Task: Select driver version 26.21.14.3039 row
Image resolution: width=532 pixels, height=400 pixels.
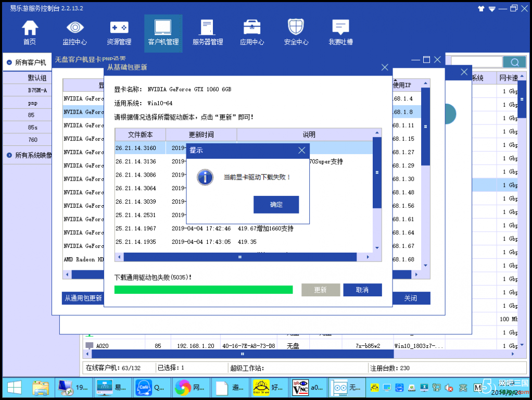Action: click(x=244, y=202)
